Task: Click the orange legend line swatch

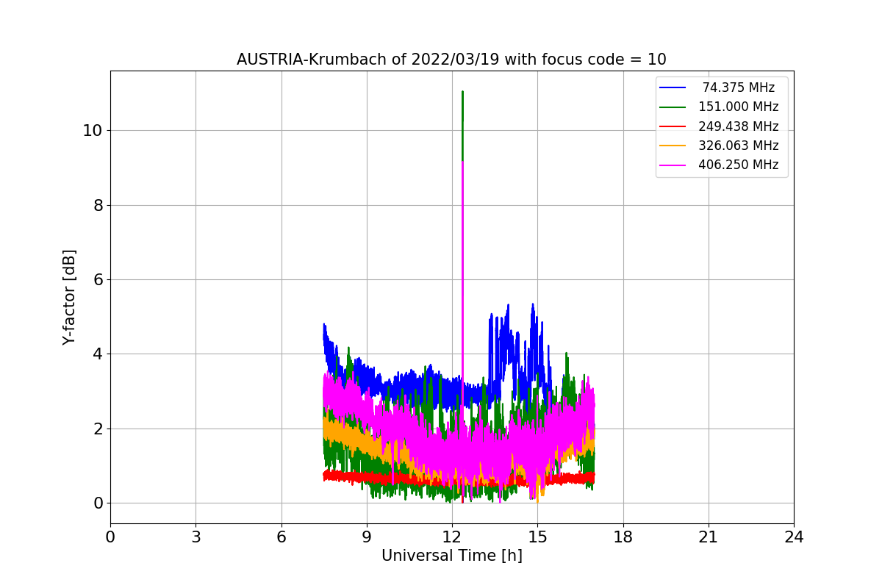Action: click(673, 146)
